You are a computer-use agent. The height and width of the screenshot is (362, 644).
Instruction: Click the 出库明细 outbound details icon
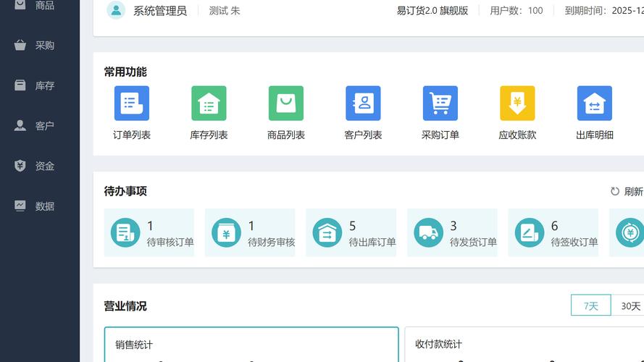(x=594, y=104)
